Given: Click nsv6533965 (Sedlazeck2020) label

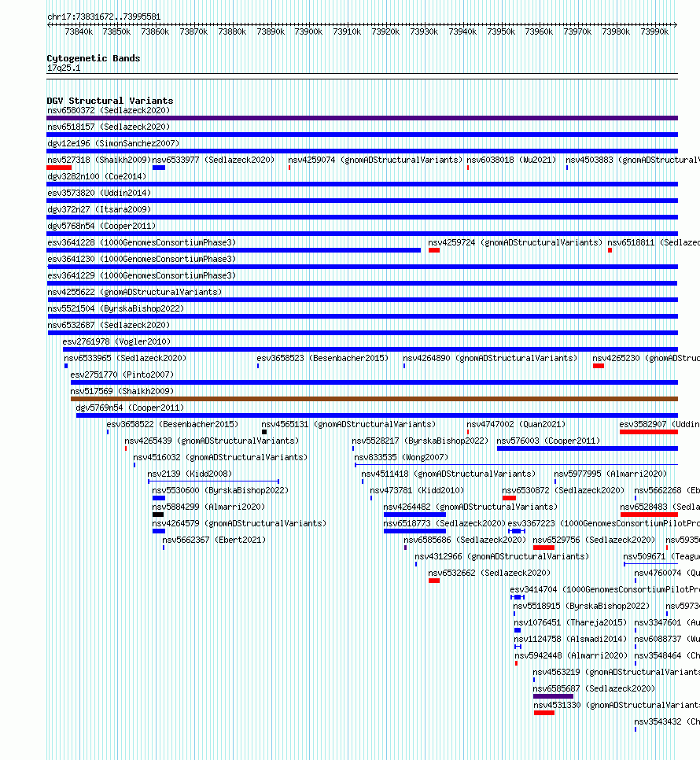Looking at the screenshot, I should [125, 358].
